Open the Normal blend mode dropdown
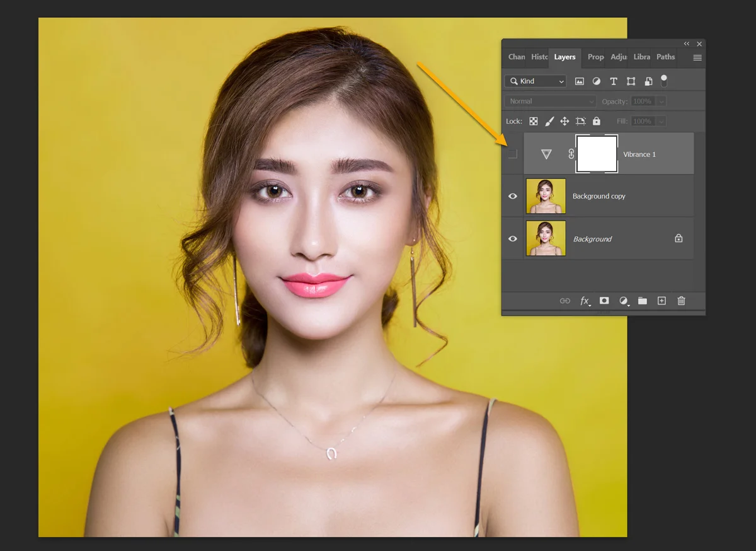 (x=550, y=101)
